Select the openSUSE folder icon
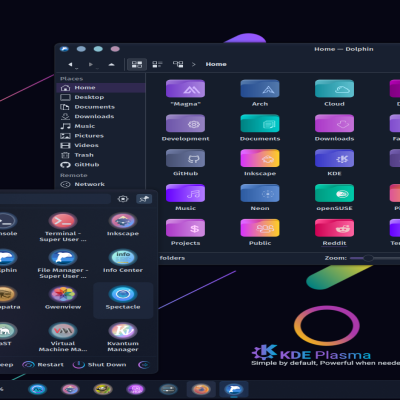This screenshot has width=400, height=400. 334,193
